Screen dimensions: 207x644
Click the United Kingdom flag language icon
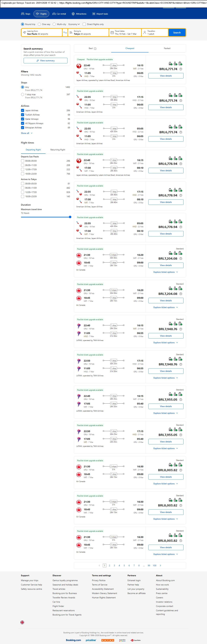(22, 622)
